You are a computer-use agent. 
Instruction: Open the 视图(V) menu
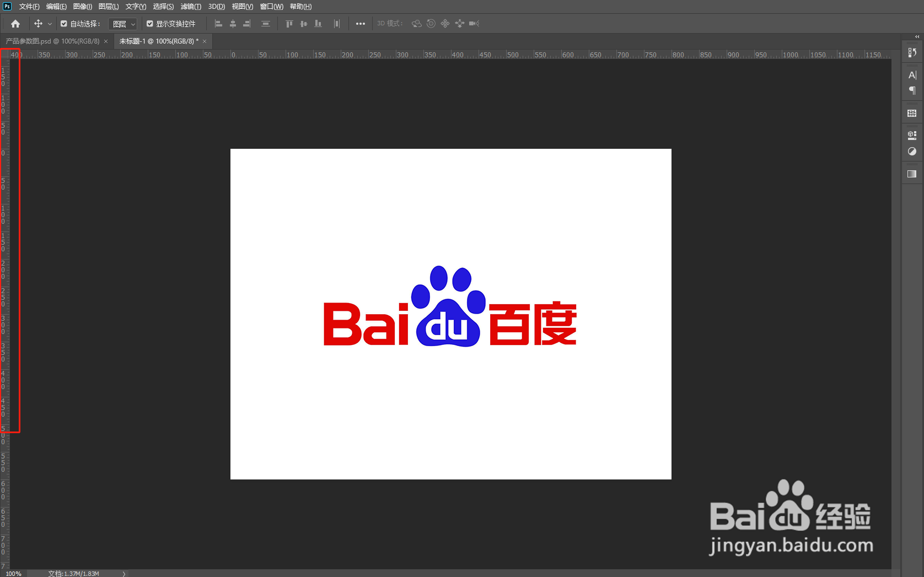point(243,7)
